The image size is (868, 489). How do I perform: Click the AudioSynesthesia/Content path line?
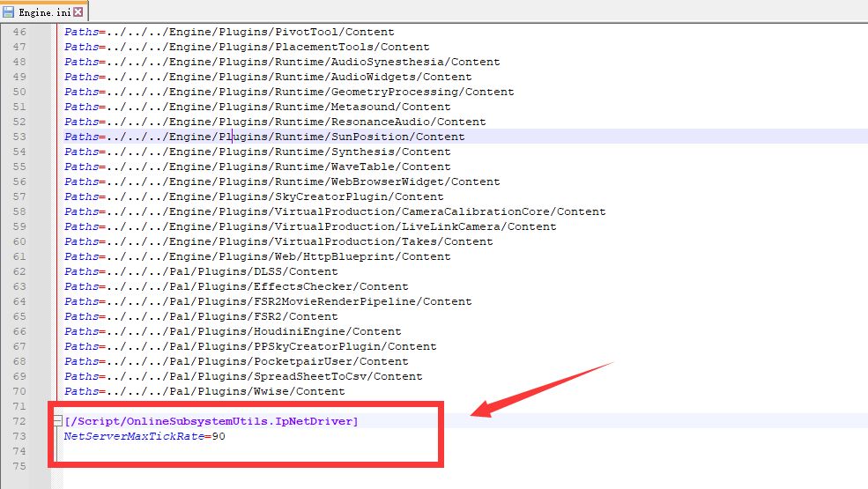tap(282, 62)
